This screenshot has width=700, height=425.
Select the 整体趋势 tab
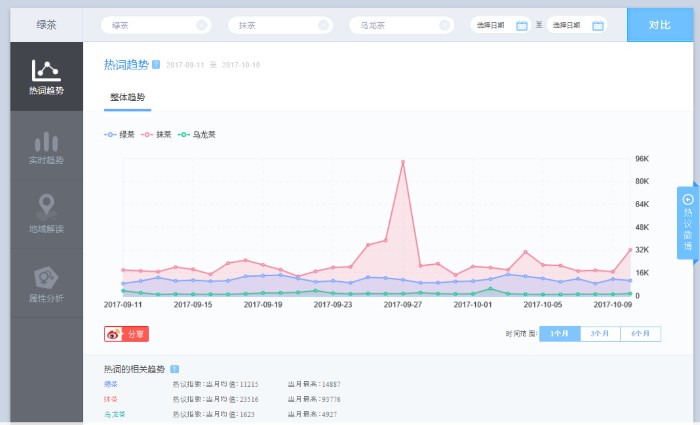[126, 98]
